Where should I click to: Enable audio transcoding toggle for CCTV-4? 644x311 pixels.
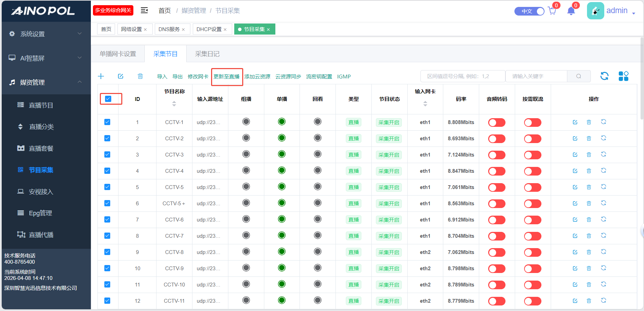(496, 171)
